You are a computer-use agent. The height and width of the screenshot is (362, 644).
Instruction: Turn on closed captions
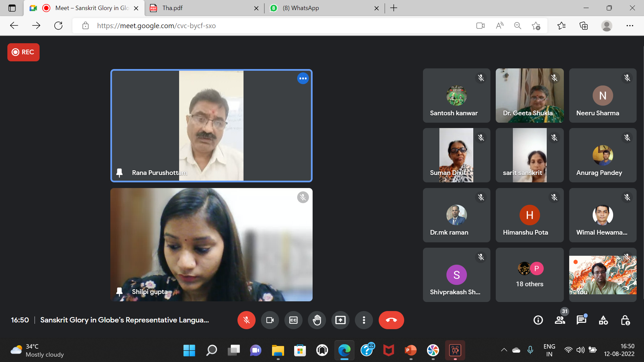[293, 320]
